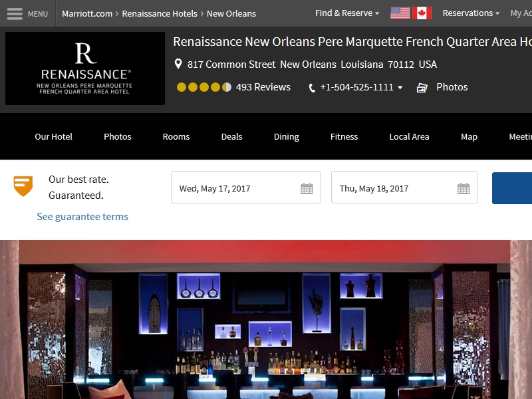532x399 pixels.
Task: Click the 817 Common Street address
Action: [x=312, y=64]
